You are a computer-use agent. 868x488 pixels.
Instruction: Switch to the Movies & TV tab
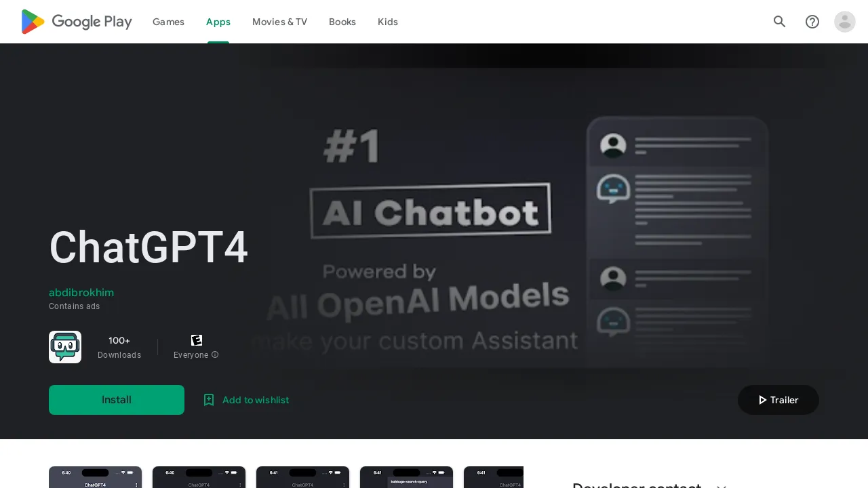click(x=279, y=22)
